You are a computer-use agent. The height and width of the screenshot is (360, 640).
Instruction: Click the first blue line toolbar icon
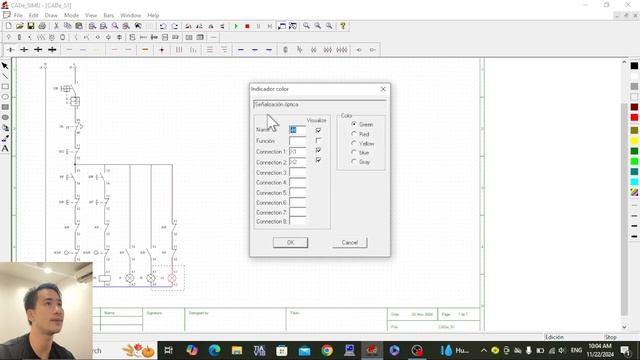pos(241,50)
